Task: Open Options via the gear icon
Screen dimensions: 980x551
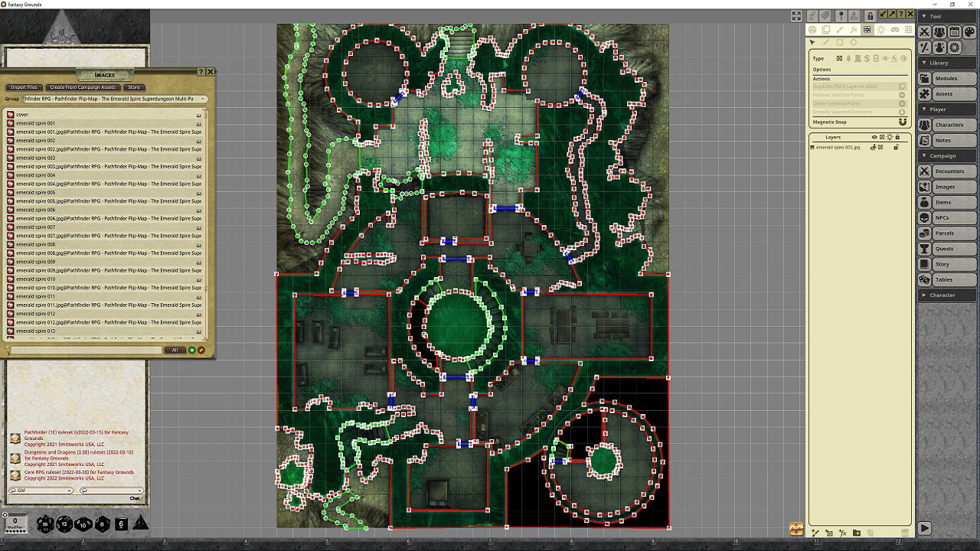Action: point(953,47)
